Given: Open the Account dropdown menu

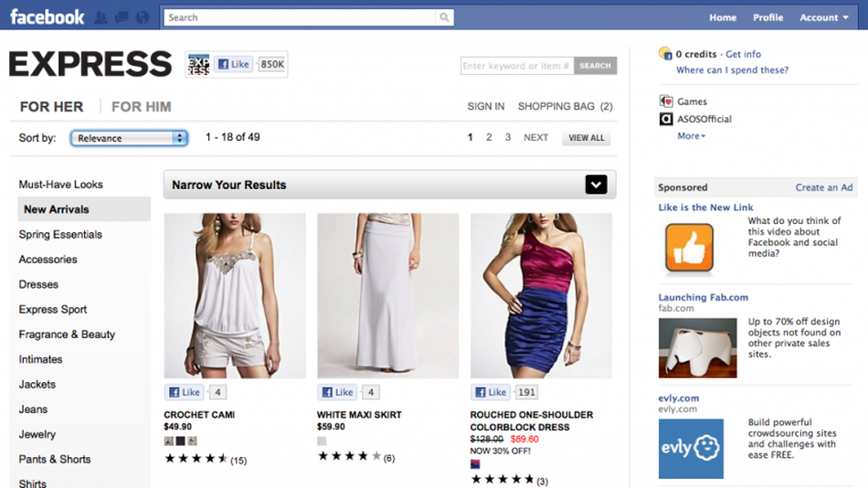Looking at the screenshot, I should point(824,17).
